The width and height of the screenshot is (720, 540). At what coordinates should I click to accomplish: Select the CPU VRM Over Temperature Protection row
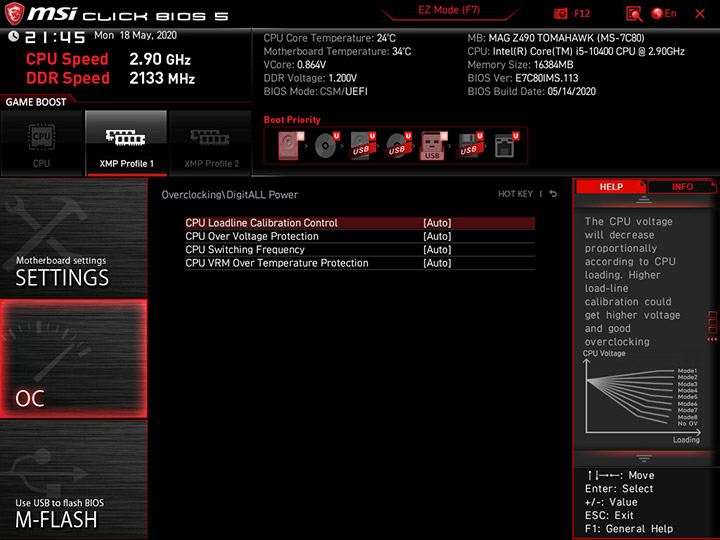[x=360, y=263]
